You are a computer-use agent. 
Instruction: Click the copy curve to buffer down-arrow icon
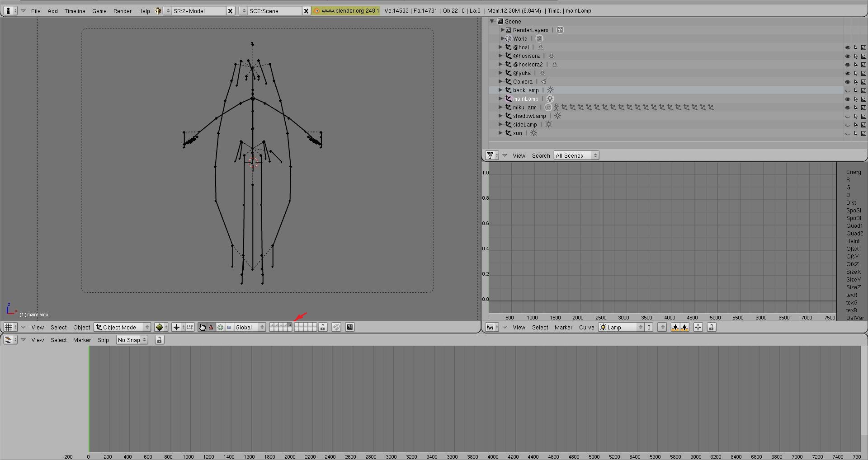coord(675,327)
